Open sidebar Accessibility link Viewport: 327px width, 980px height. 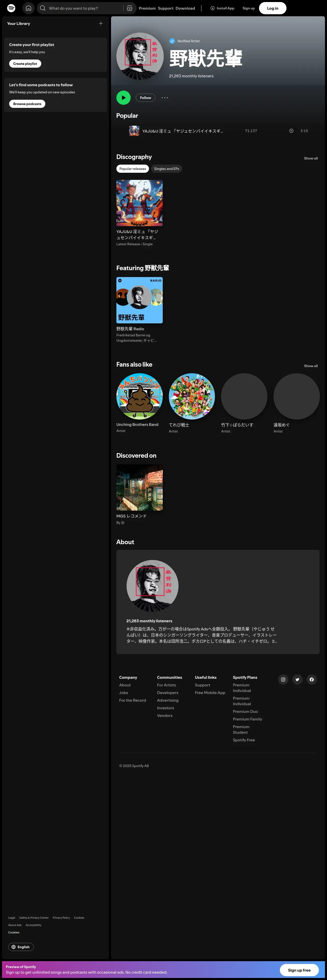point(34,925)
